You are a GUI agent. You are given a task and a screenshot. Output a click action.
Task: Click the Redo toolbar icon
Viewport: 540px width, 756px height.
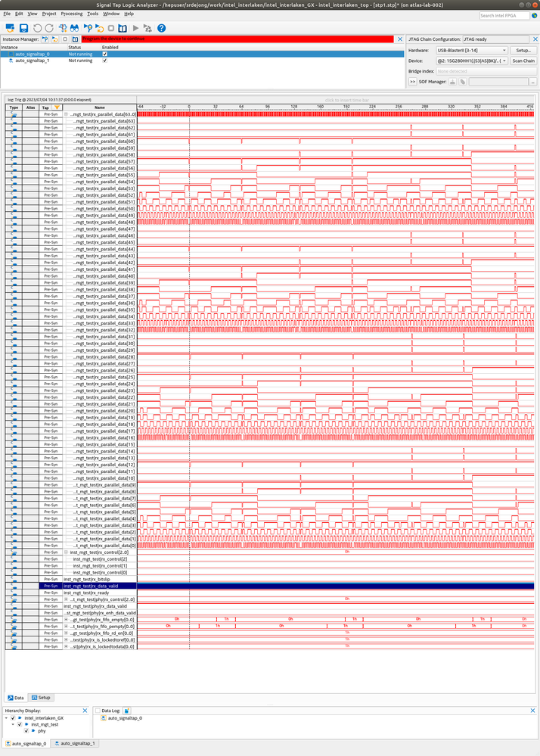pos(49,28)
